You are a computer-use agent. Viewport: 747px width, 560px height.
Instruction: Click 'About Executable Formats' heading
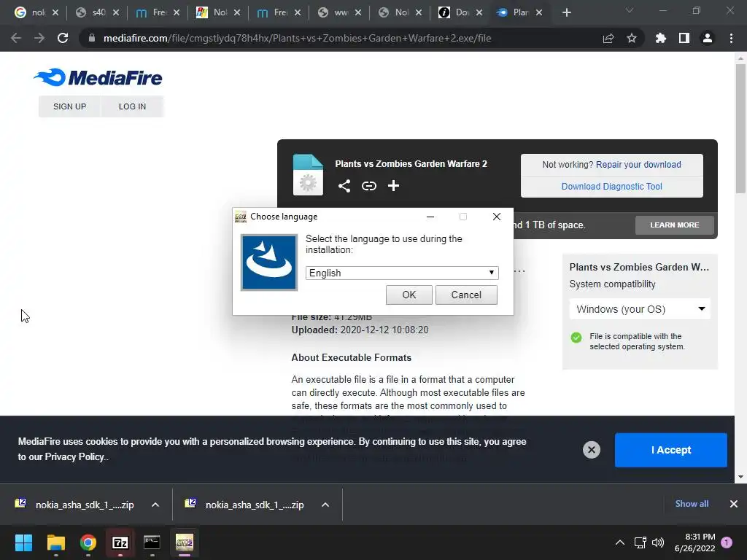tap(351, 357)
